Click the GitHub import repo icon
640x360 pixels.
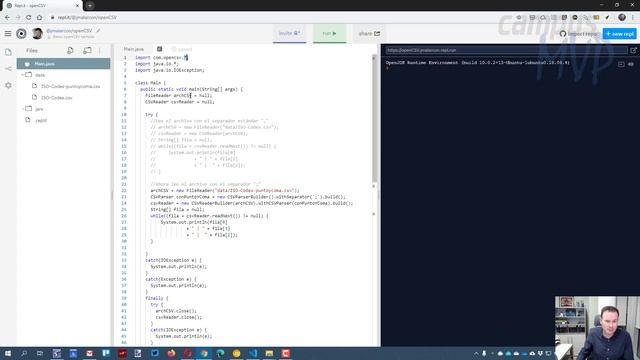pos(563,33)
